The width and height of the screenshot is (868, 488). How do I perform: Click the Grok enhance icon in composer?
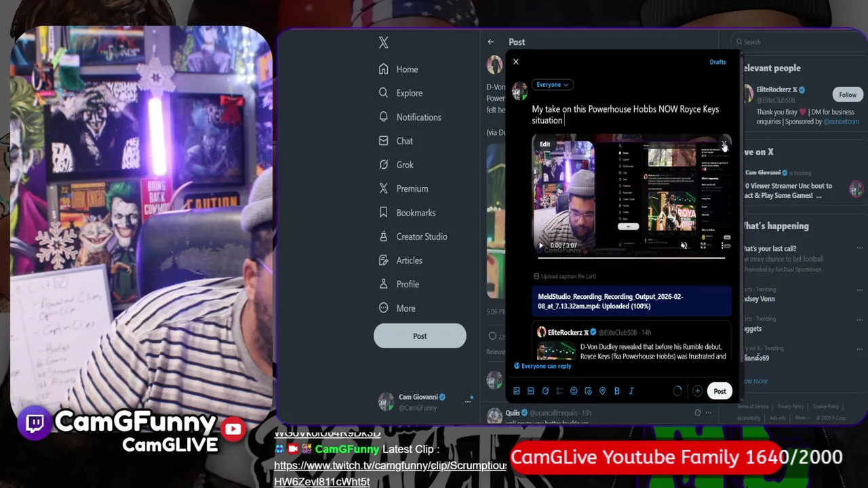coord(545,391)
